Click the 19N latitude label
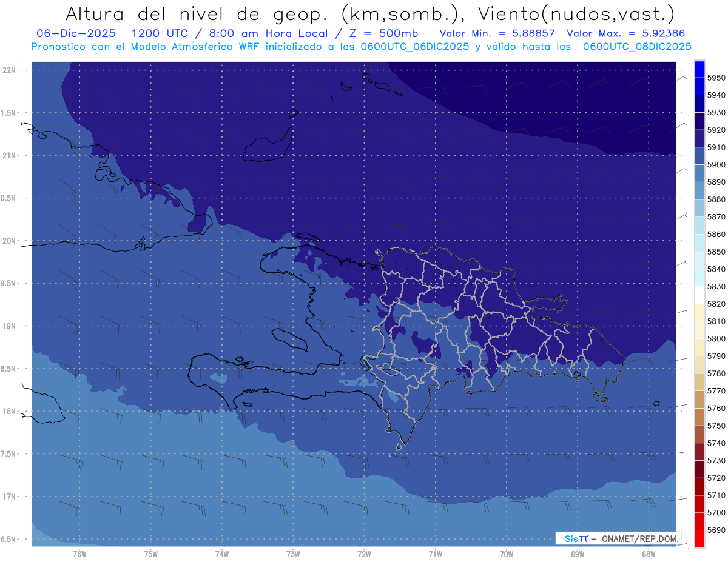Screen dimensions: 728x562 pos(9,326)
